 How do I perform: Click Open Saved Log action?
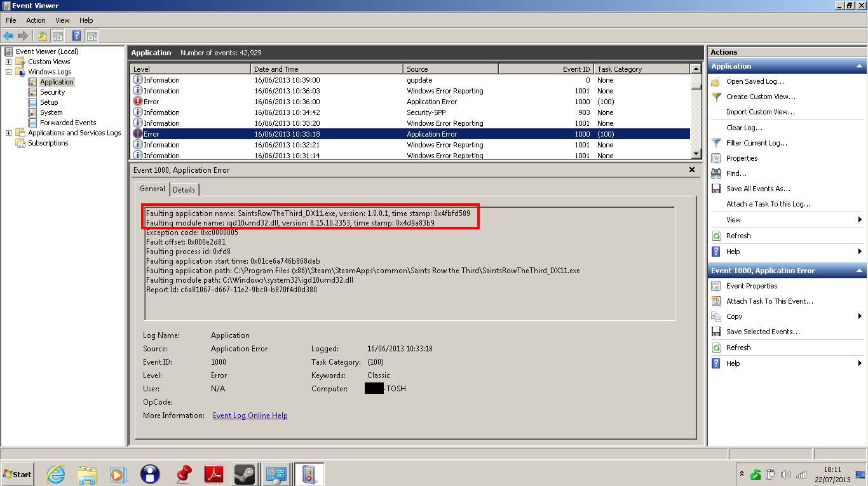tap(755, 81)
